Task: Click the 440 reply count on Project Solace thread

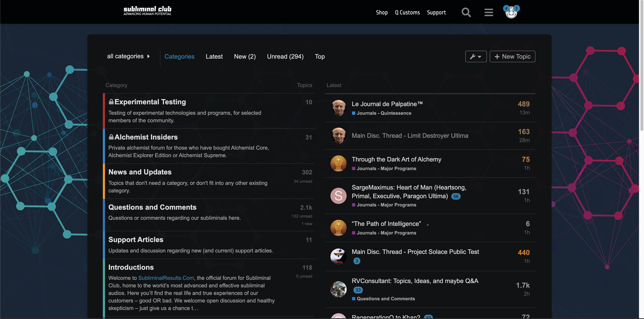Action: [524, 253]
